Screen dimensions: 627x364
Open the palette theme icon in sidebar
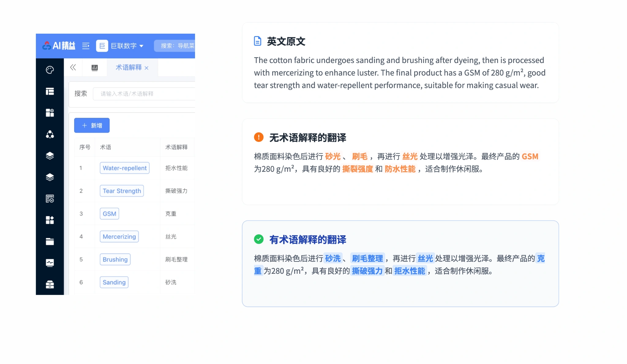pos(50,70)
